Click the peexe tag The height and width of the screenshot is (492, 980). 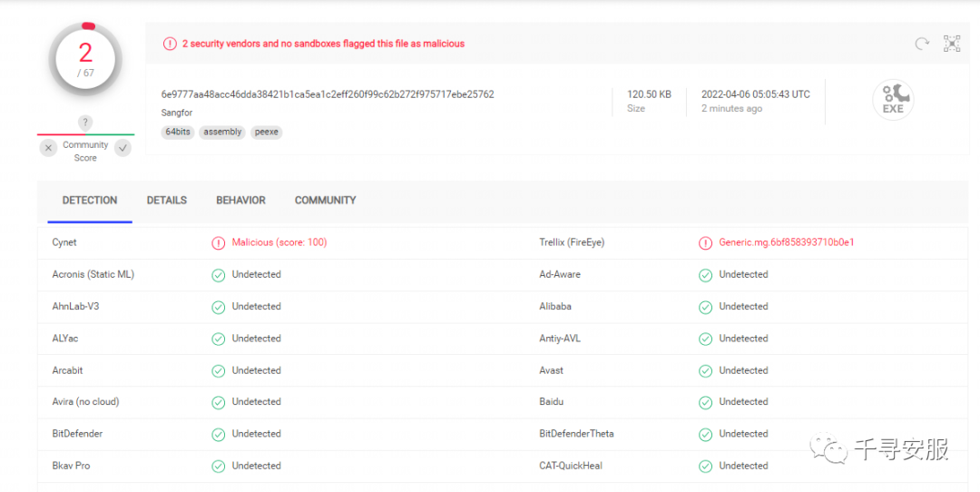tap(266, 132)
